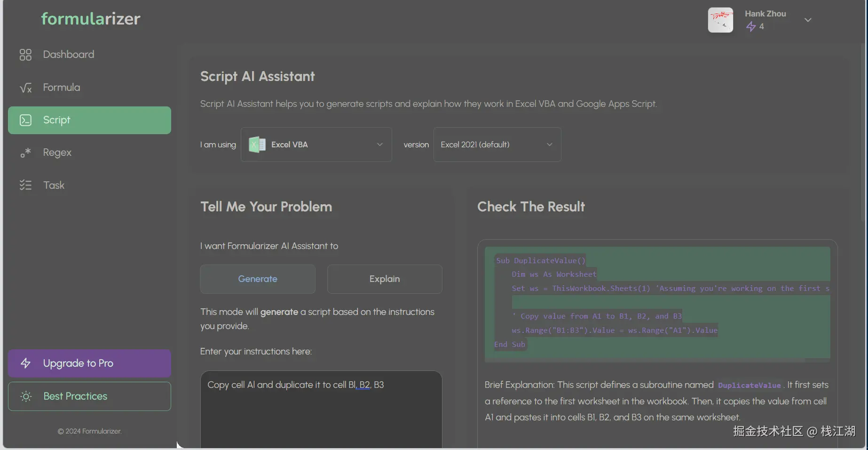868x450 pixels.
Task: Open the Excel 2021 version dropdown
Action: pos(497,145)
